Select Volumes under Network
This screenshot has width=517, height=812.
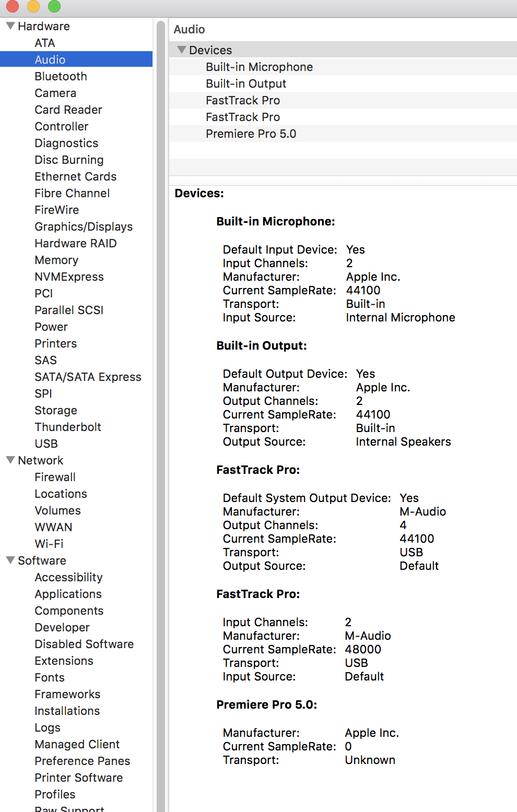pyautogui.click(x=57, y=510)
